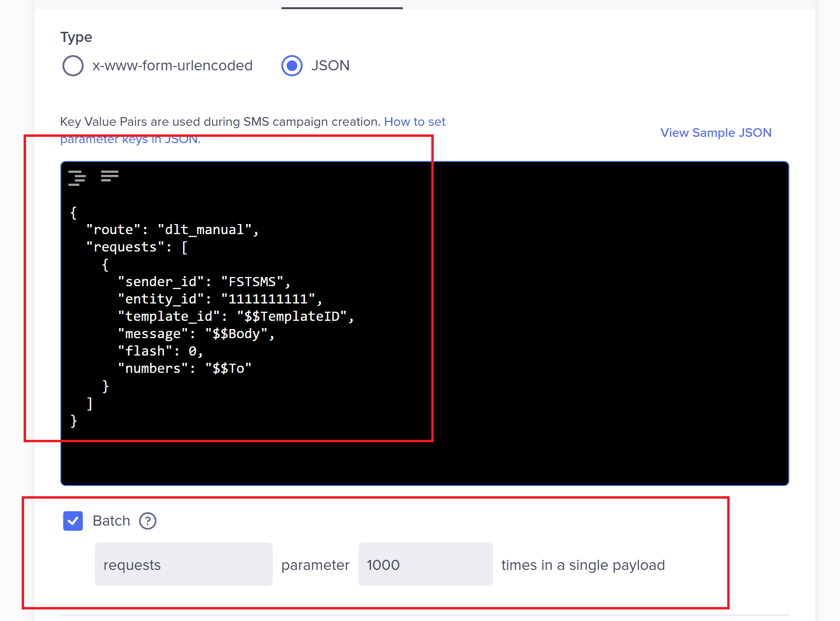Click the $$To numbers value
The height and width of the screenshot is (621, 840).
(x=228, y=369)
